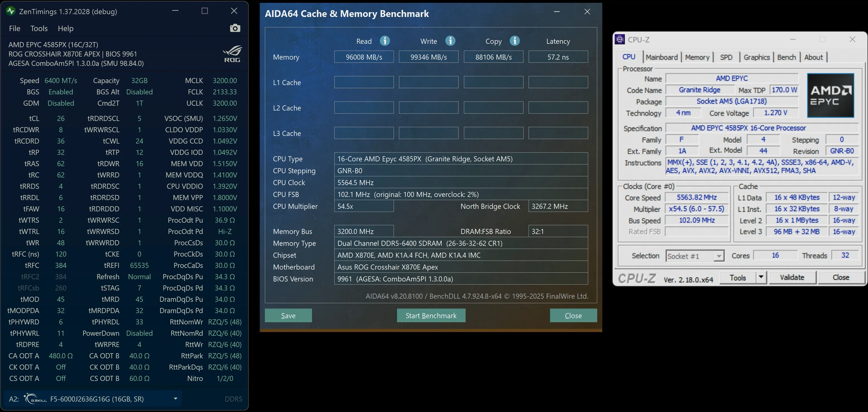Click the CPU-Z Ver. 2.18.0.x64 label

688,279
